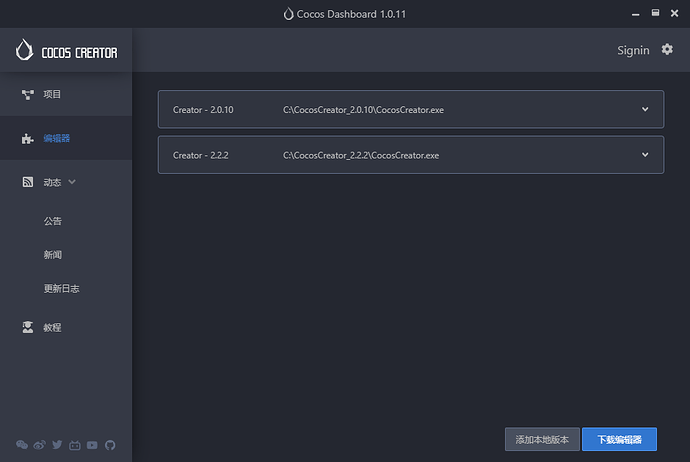Open the 教程 sidebar section
690x462 pixels.
click(52, 328)
